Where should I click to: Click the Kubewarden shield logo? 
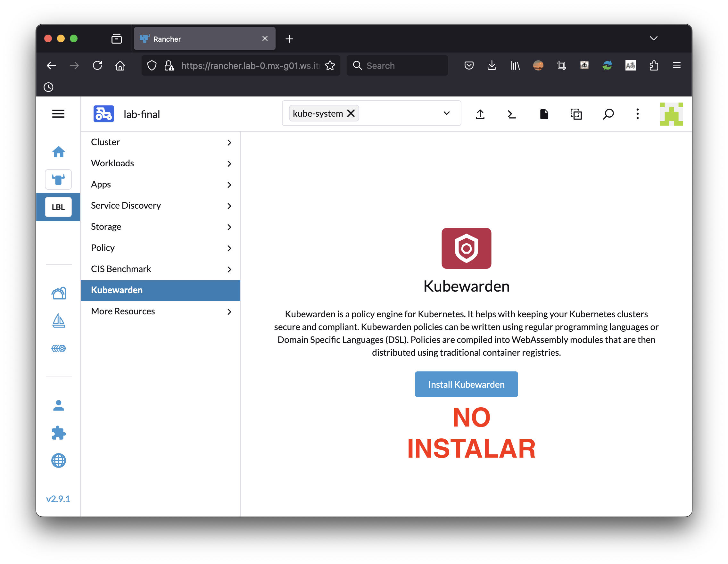(466, 248)
